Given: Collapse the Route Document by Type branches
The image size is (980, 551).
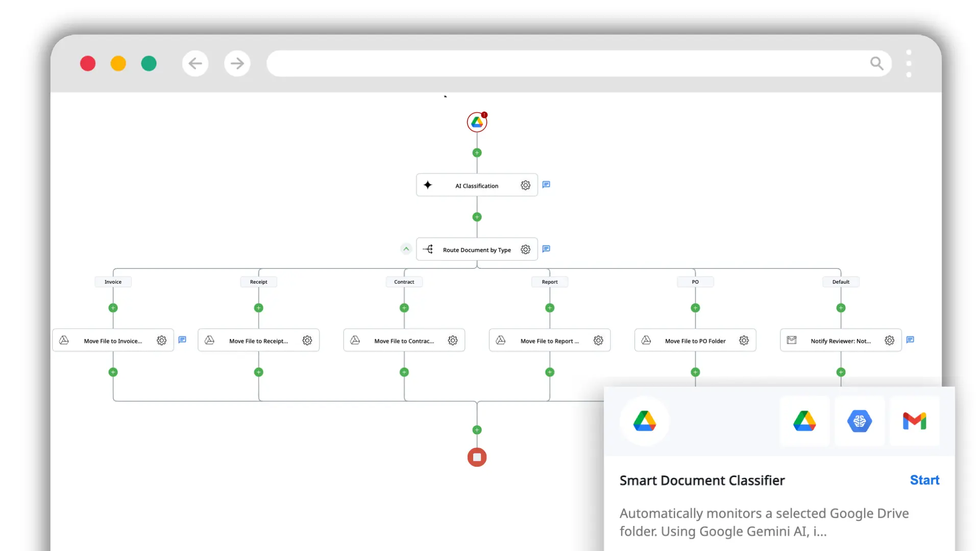Looking at the screenshot, I should (406, 249).
